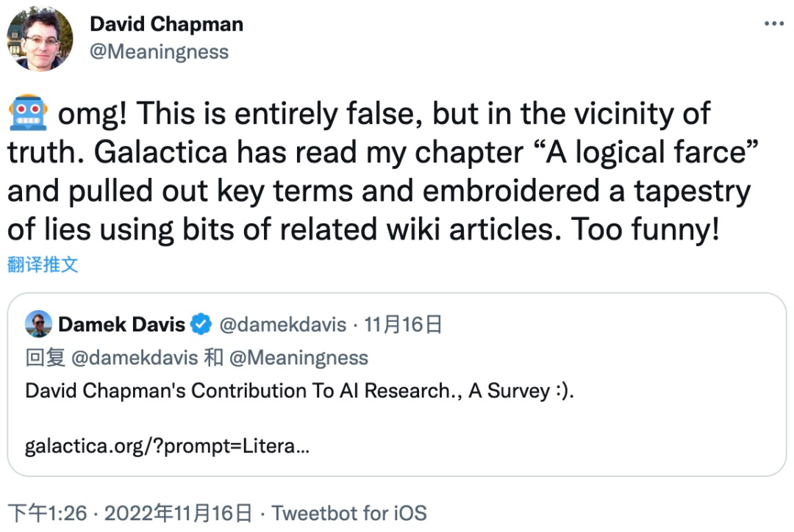Open Damek Davis's small avatar
The height and width of the screenshot is (532, 794).
(x=38, y=324)
